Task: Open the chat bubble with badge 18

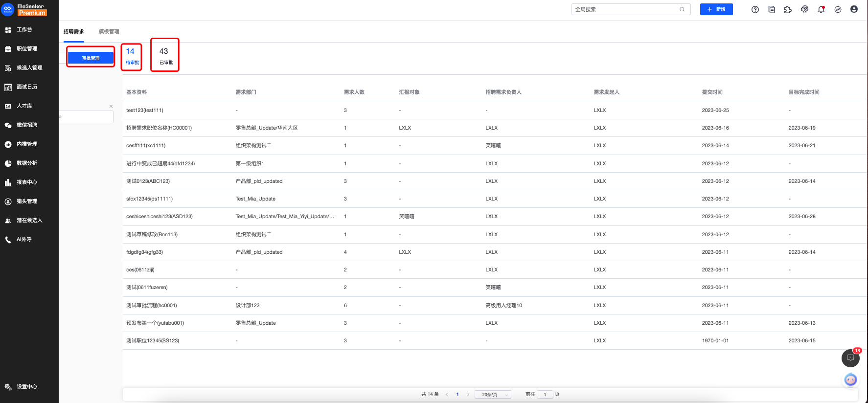Action: point(850,358)
